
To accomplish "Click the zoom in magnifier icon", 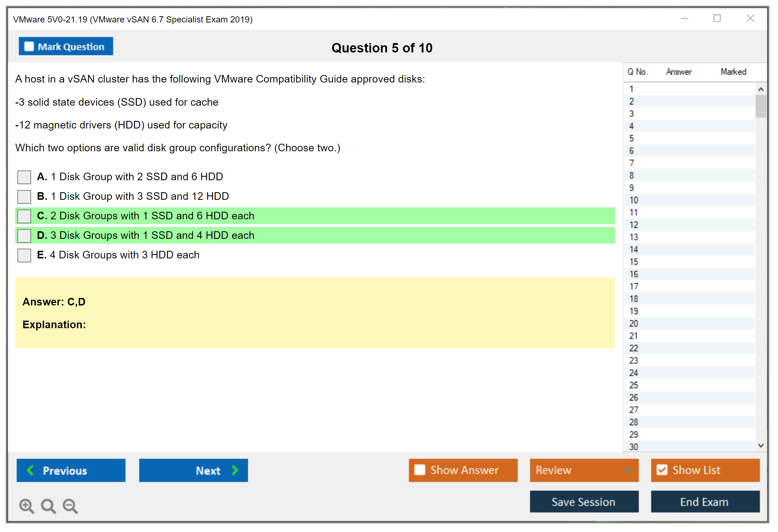I will point(26,506).
